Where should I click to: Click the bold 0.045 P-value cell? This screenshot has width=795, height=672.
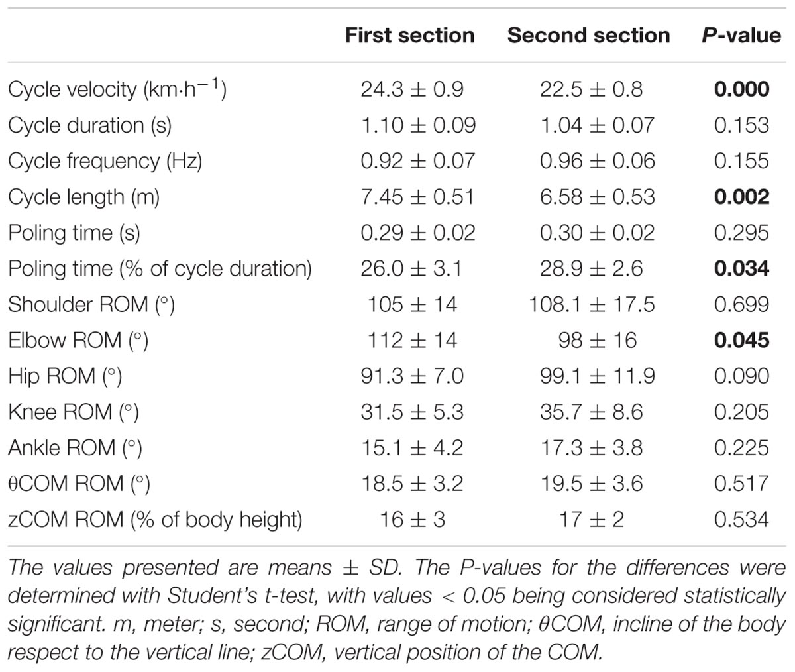(x=741, y=340)
